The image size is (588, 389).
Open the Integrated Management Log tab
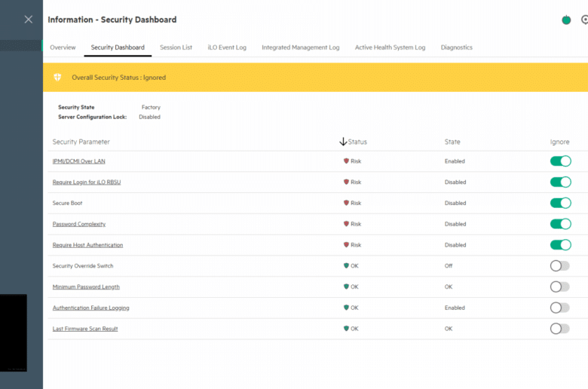click(x=300, y=47)
